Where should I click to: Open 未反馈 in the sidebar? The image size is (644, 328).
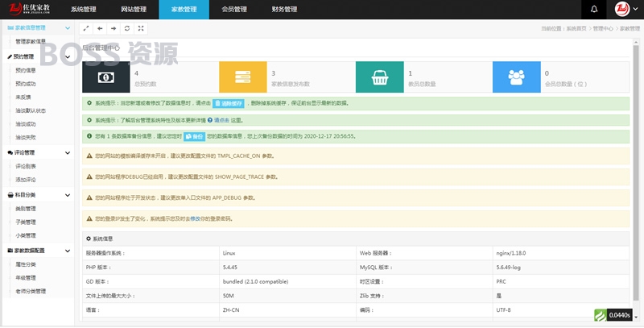[x=23, y=98]
